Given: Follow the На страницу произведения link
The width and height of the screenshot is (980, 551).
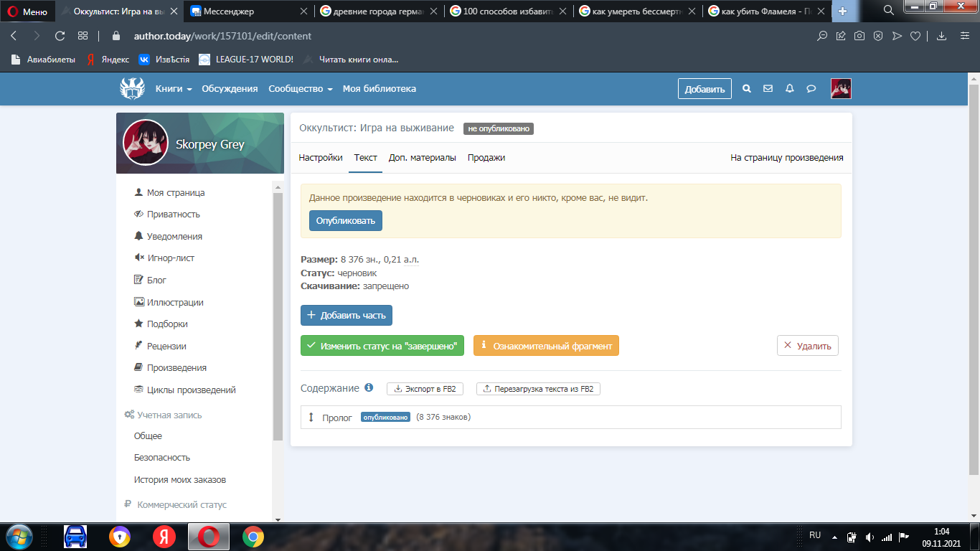Looking at the screenshot, I should [787, 158].
